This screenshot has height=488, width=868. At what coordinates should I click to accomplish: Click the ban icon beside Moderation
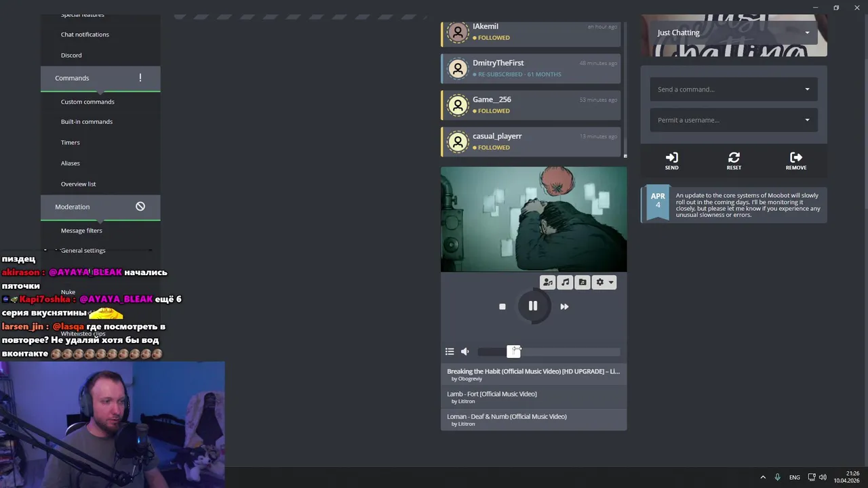[x=140, y=206]
